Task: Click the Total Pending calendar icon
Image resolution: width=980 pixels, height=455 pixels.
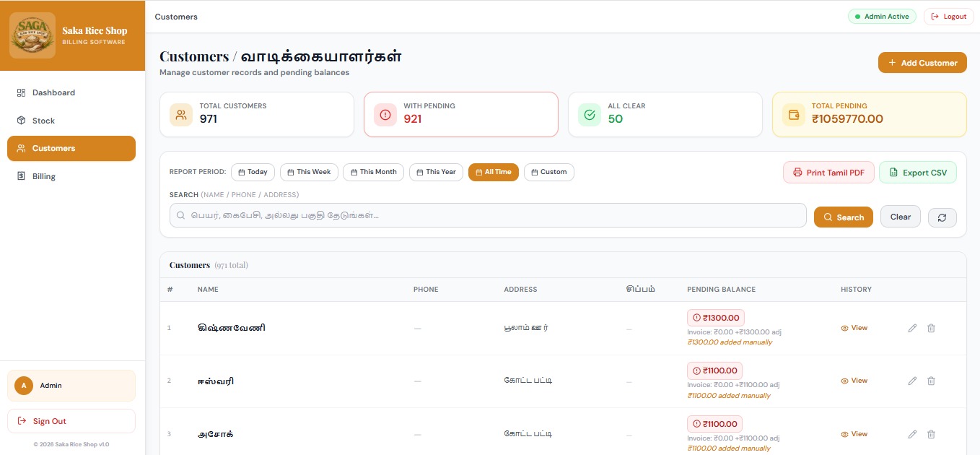Action: click(795, 114)
